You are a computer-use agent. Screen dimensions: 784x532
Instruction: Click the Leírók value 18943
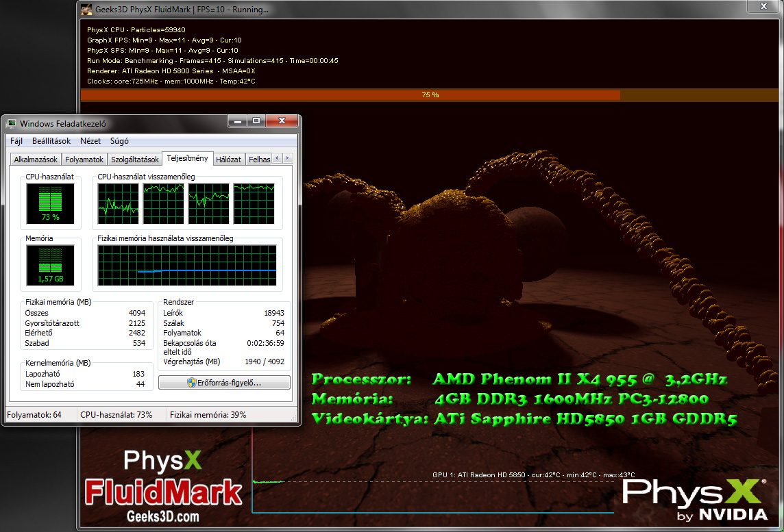coord(274,313)
